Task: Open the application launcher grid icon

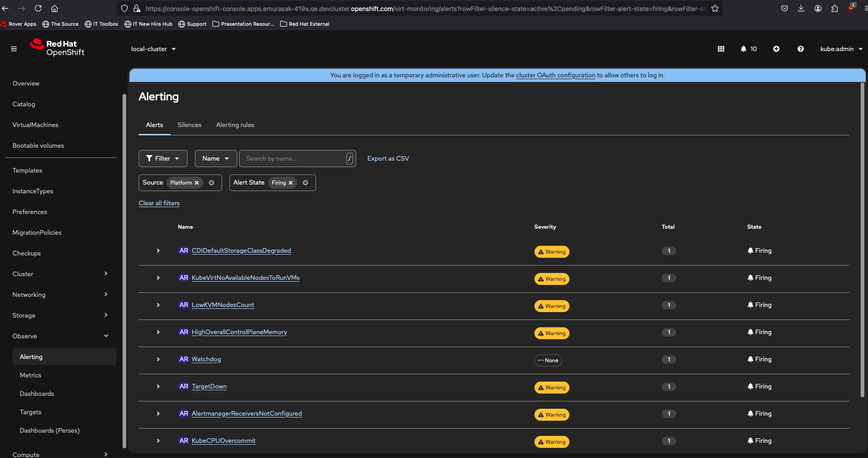Action: point(721,49)
